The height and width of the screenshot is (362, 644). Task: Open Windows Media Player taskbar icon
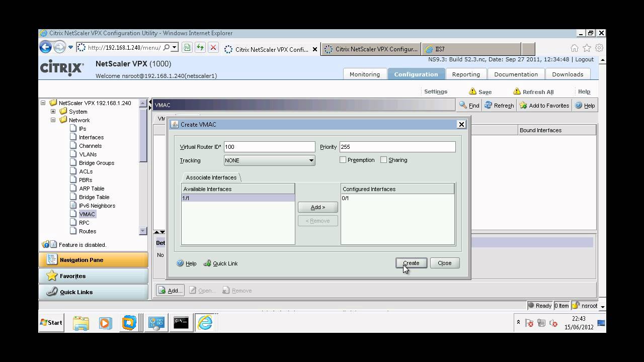[x=105, y=323]
